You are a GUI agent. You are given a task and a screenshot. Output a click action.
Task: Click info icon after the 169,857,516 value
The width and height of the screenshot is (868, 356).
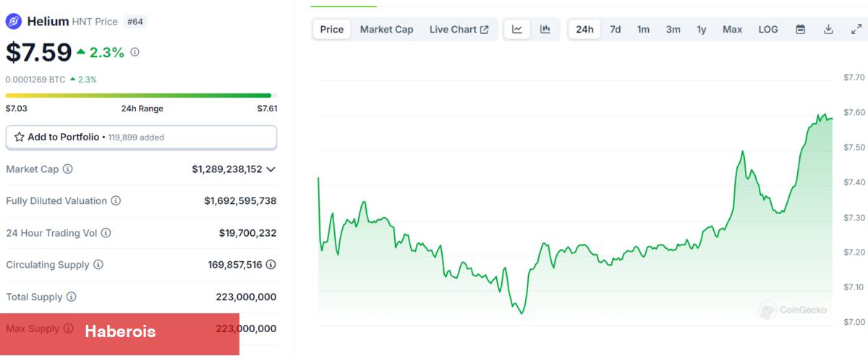[x=271, y=265]
